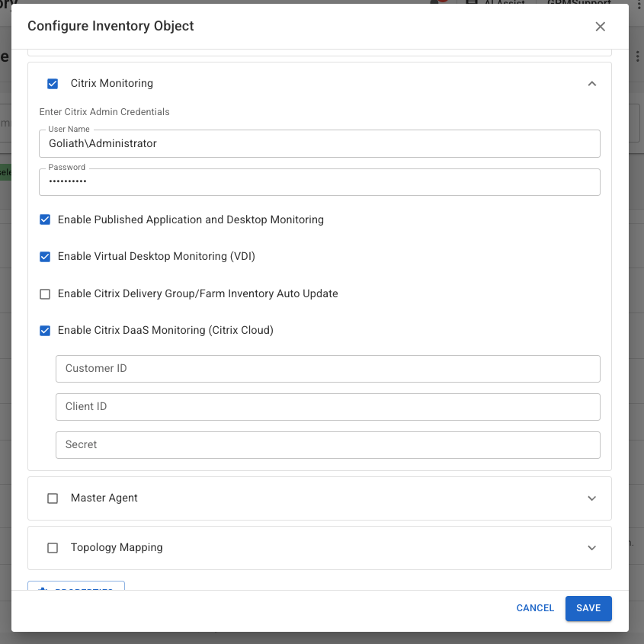The height and width of the screenshot is (644, 644).
Task: Click the Master Agent section title
Action: tap(104, 498)
